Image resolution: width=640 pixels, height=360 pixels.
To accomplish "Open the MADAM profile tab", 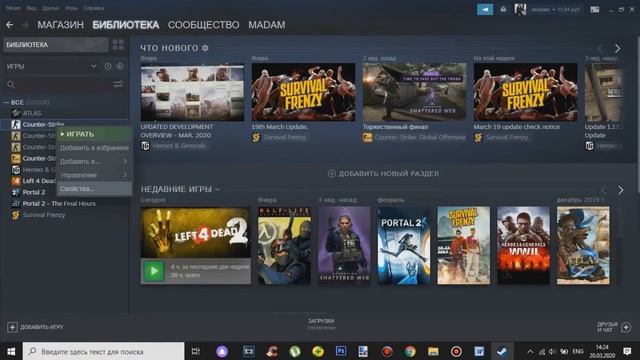I will click(267, 25).
